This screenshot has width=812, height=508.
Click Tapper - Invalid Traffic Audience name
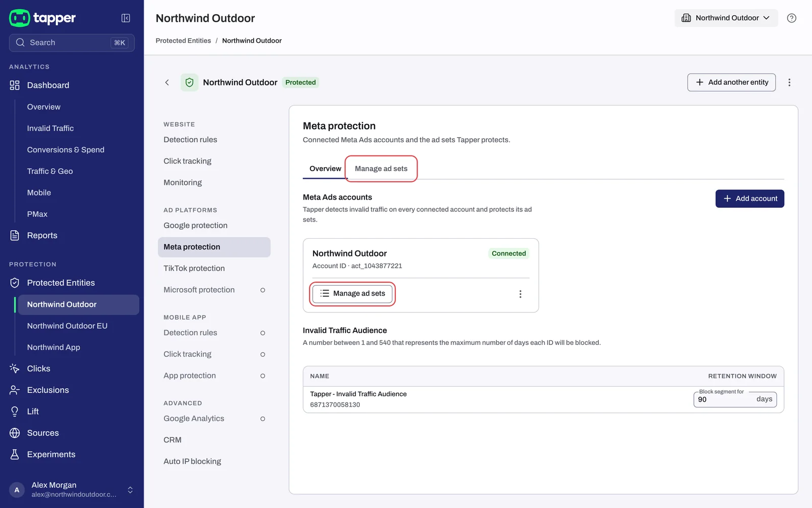click(x=358, y=394)
